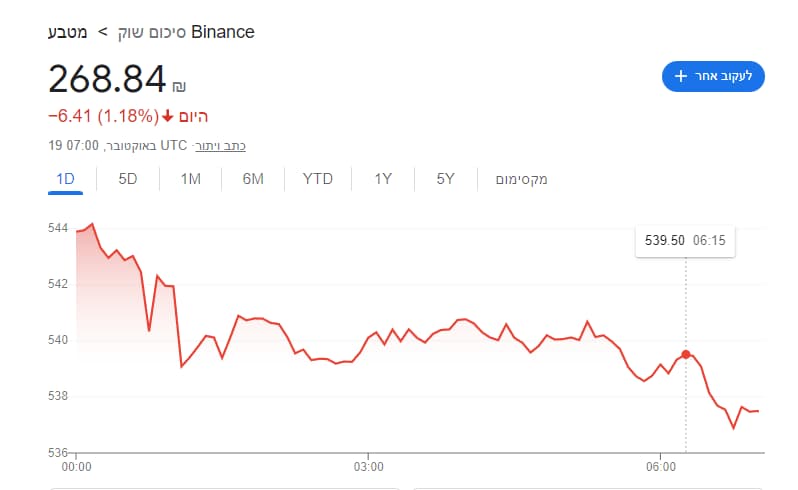Click the 268.84 price value
The width and height of the screenshot is (798, 490).
[x=106, y=79]
